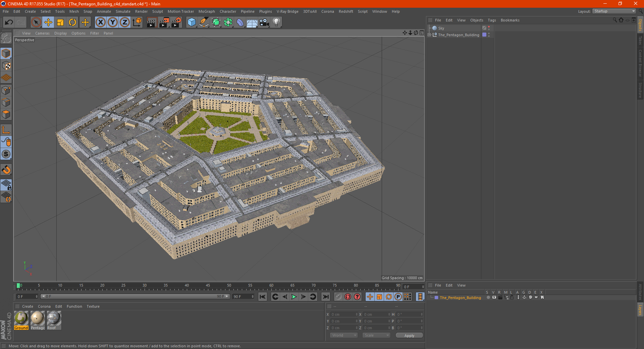Open the Simulate menu
The width and height of the screenshot is (644, 349).
pyautogui.click(x=123, y=11)
